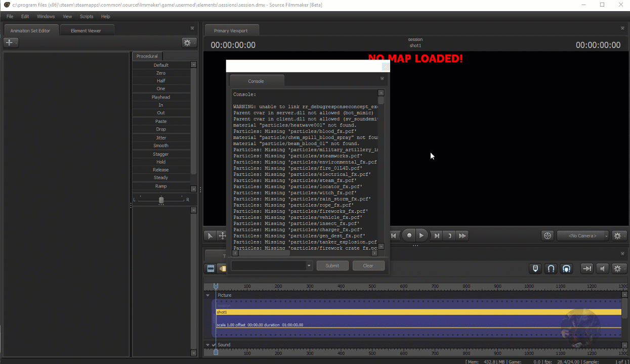Open the View menu
Viewport: 630px width, 364px height.
pyautogui.click(x=67, y=16)
